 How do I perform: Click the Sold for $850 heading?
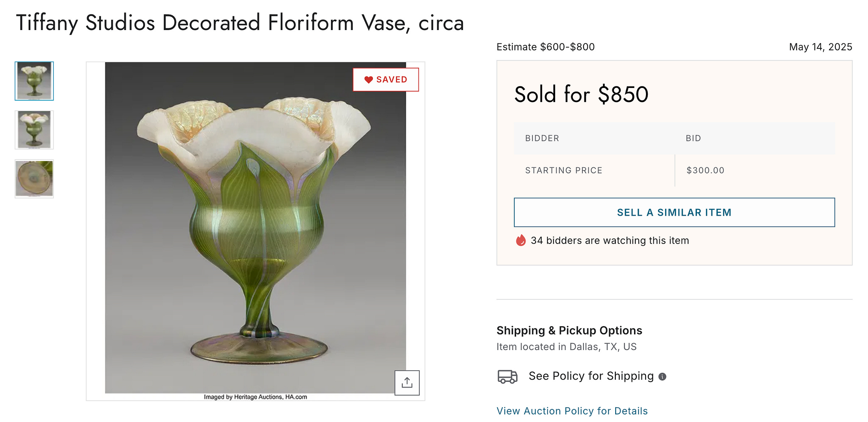[x=581, y=94]
